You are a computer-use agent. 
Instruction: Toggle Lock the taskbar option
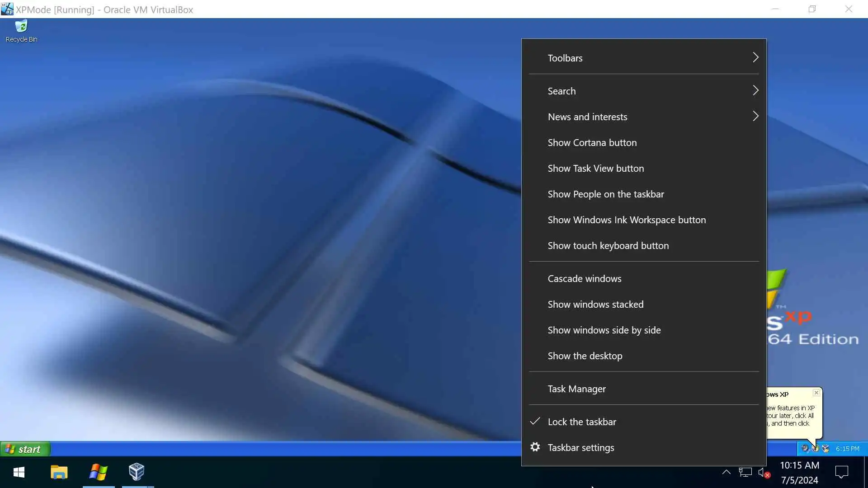[x=581, y=422]
